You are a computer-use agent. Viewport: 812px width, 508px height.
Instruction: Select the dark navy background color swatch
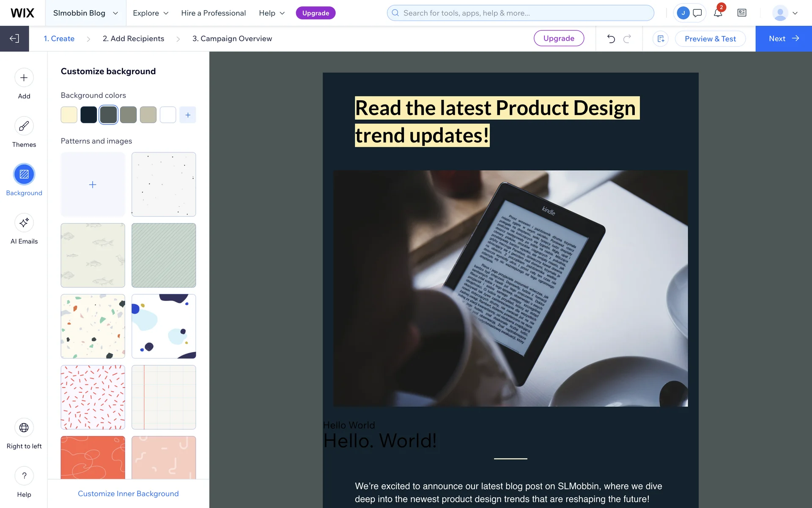[88, 115]
